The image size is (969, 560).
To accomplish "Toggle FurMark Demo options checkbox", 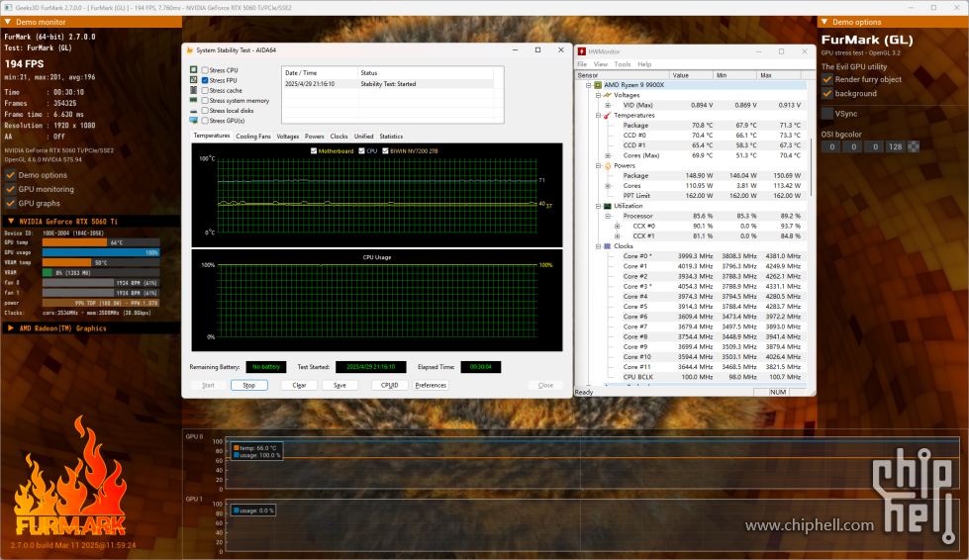I will pos(11,175).
